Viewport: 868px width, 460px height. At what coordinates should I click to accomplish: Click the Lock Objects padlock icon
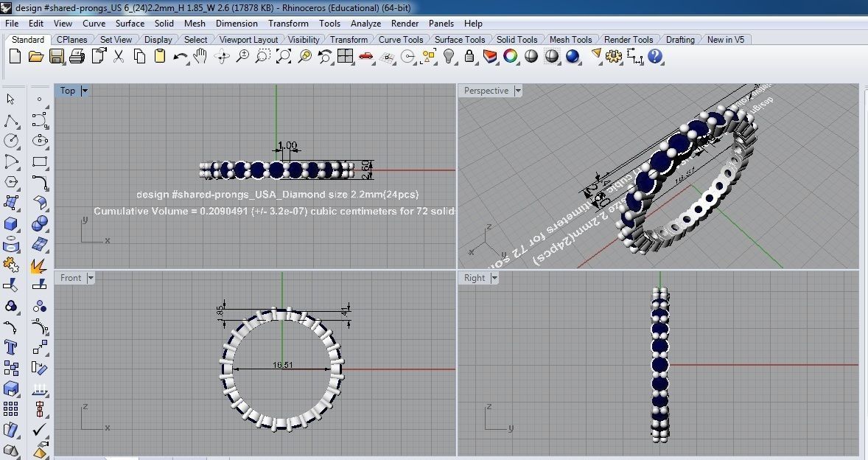469,56
